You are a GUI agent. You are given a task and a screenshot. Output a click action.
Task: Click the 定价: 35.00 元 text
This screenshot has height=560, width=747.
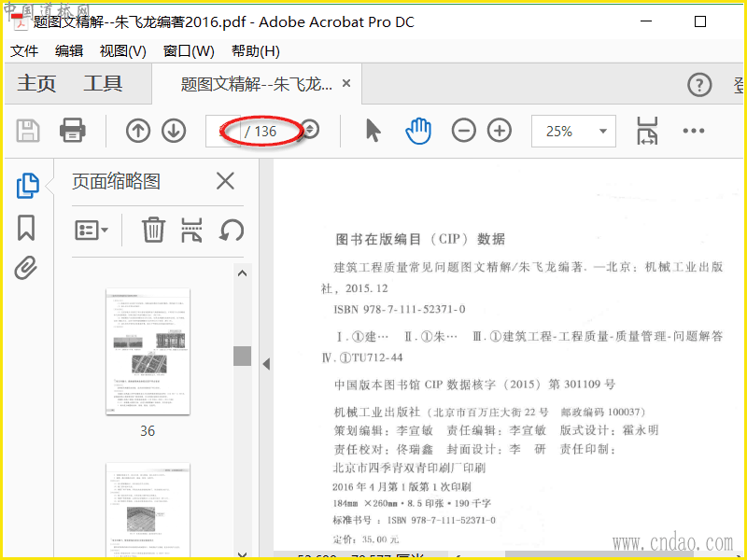pyautogui.click(x=366, y=539)
